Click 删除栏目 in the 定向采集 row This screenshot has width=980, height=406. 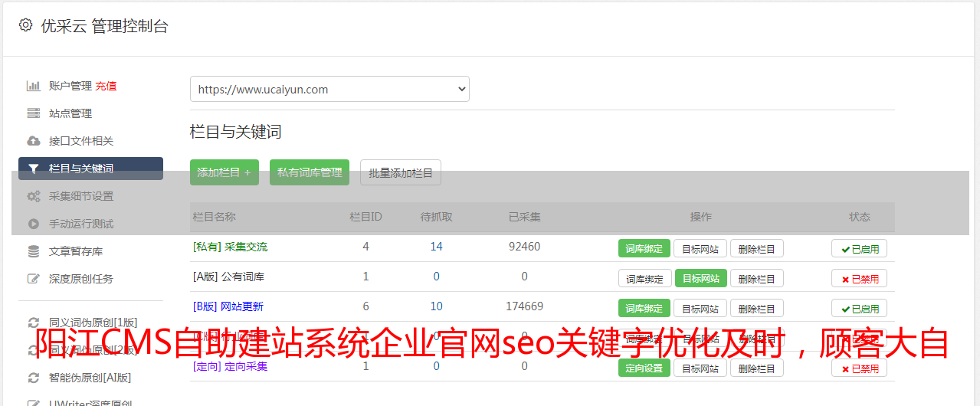[757, 368]
